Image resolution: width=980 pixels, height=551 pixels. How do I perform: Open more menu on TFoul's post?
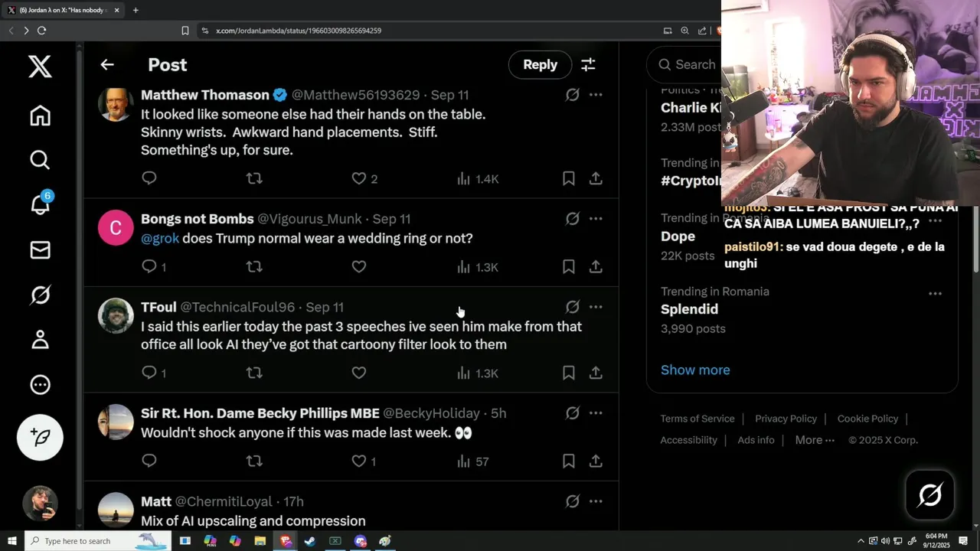tap(596, 307)
